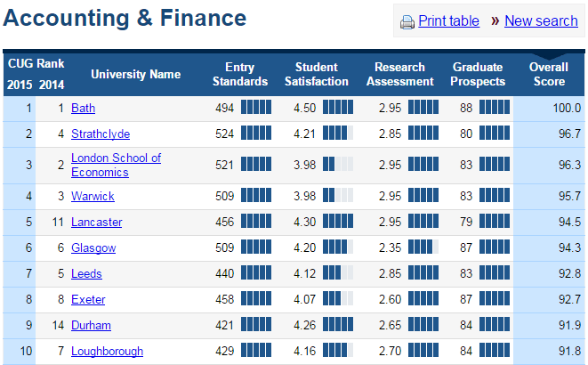Click Exeter's Student Satisfaction rating bar
588x365 pixels.
coord(338,298)
